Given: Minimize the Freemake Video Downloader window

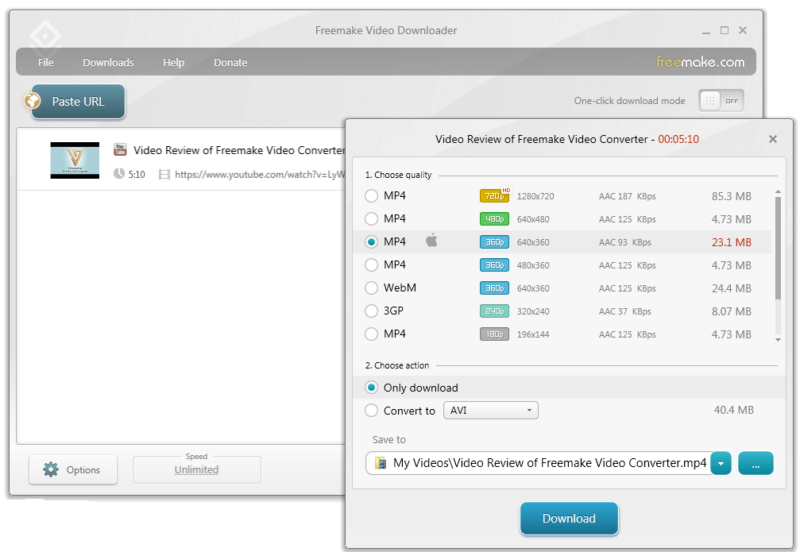Looking at the screenshot, I should click(x=706, y=31).
